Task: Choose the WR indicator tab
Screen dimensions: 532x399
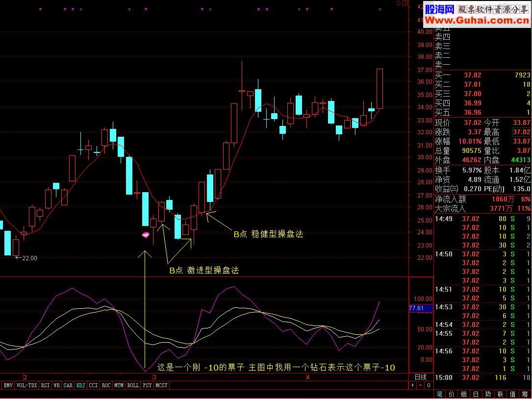Action: coord(57,385)
